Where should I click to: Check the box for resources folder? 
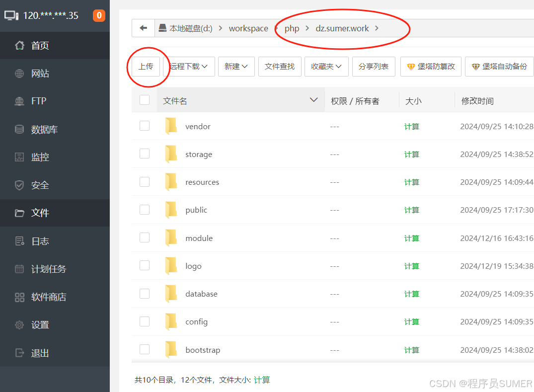pyautogui.click(x=145, y=181)
